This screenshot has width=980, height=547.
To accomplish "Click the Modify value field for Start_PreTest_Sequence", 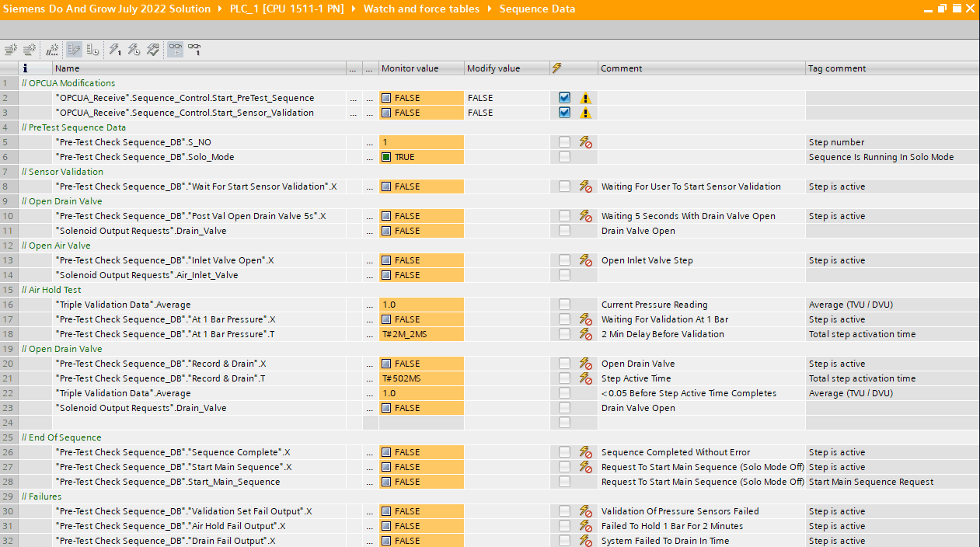I will tap(505, 97).
